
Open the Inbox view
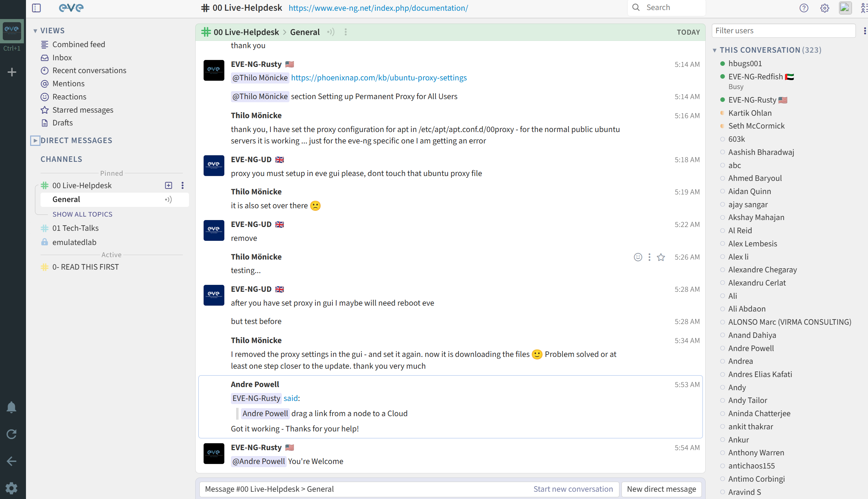point(62,58)
